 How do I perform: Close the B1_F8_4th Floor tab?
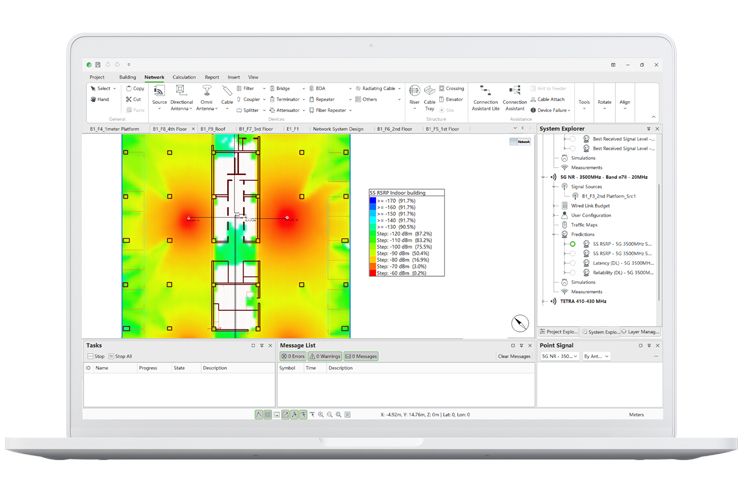click(193, 129)
